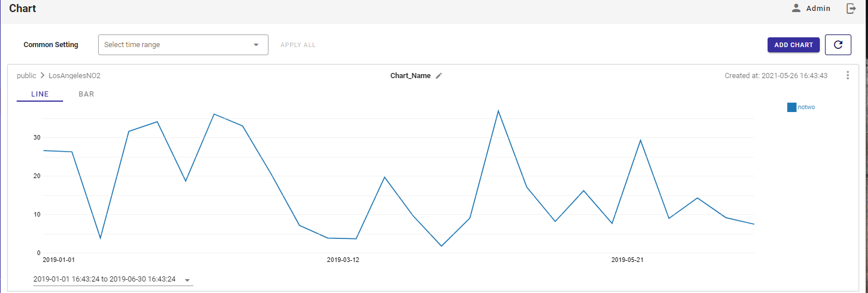Click the breadcrumb chevron after public

42,76
